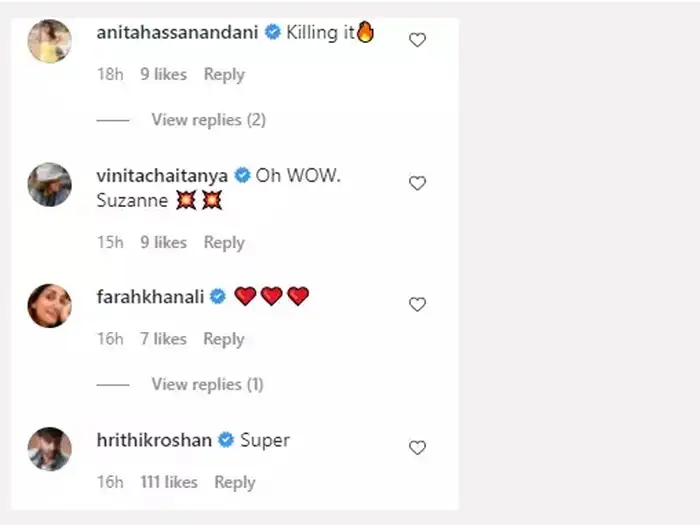Image resolution: width=700 pixels, height=525 pixels.
Task: Like anitahassanandani's comment with the heart
Action: pyautogui.click(x=418, y=40)
